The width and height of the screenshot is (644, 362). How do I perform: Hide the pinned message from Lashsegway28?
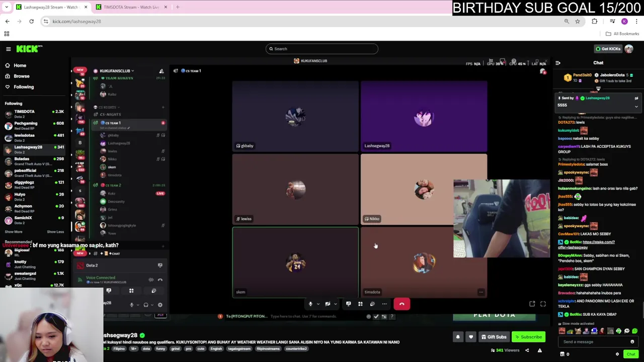tap(636, 99)
